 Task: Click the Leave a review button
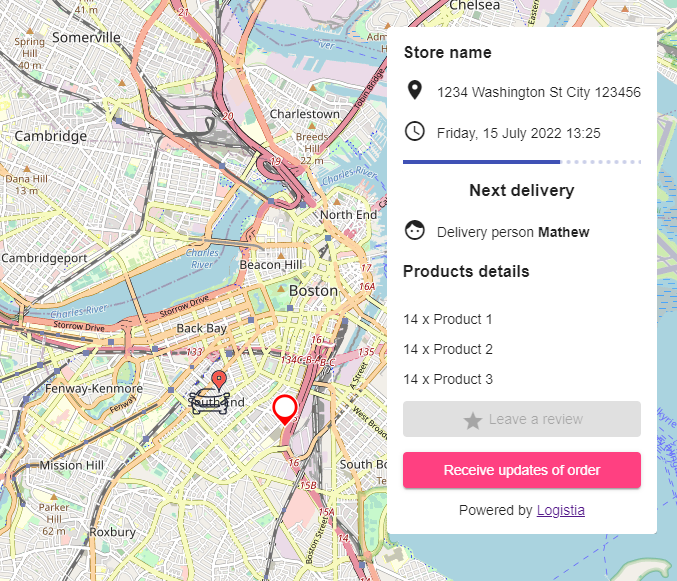522,419
